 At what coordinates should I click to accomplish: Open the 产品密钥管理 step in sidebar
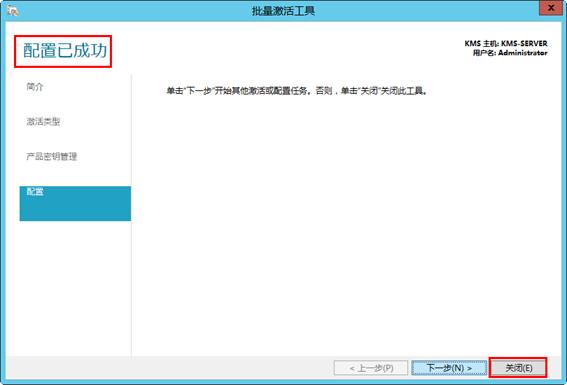pos(52,156)
